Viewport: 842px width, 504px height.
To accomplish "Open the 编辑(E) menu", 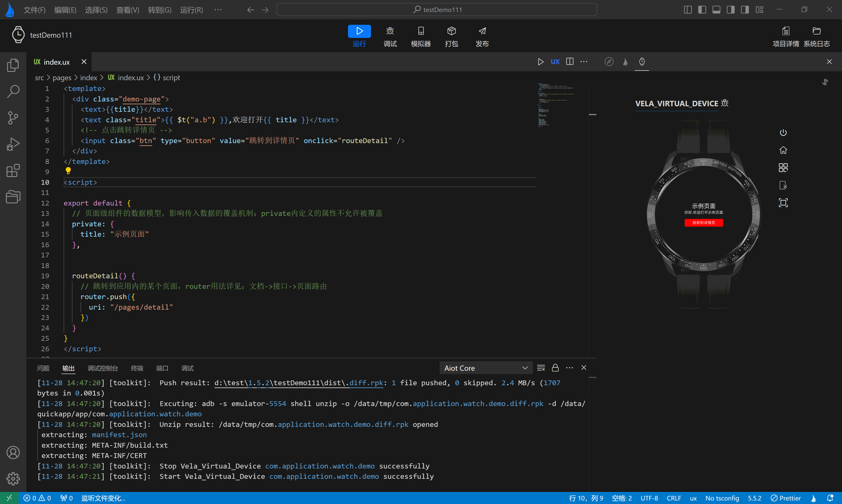I will [x=65, y=10].
